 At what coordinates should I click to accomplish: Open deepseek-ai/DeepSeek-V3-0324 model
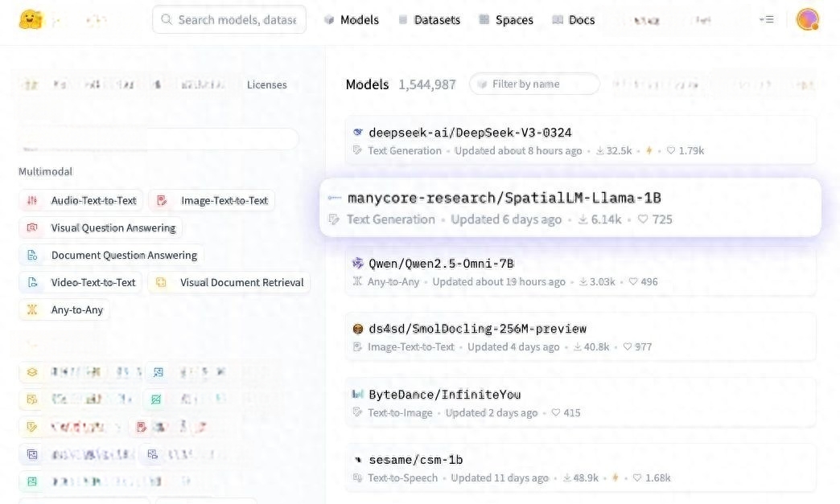tap(581, 140)
